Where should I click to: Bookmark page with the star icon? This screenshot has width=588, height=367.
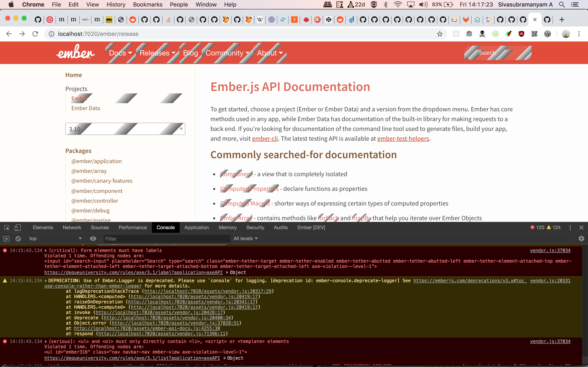tap(440, 34)
